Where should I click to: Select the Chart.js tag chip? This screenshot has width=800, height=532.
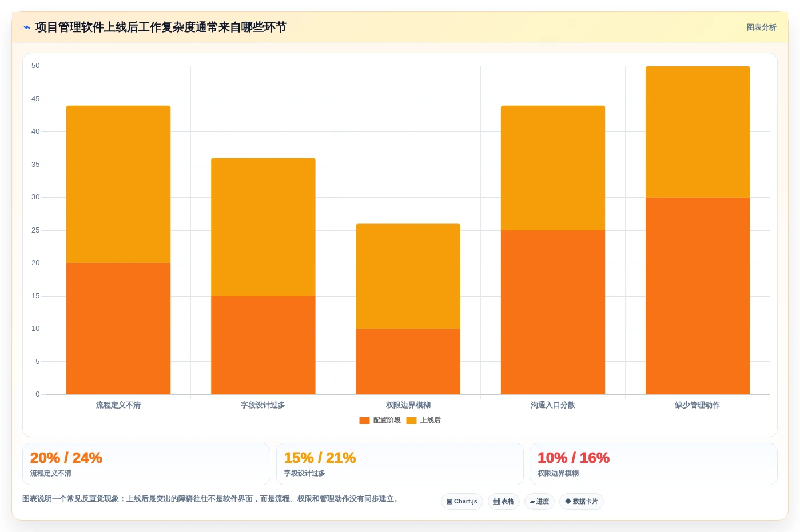(462, 502)
